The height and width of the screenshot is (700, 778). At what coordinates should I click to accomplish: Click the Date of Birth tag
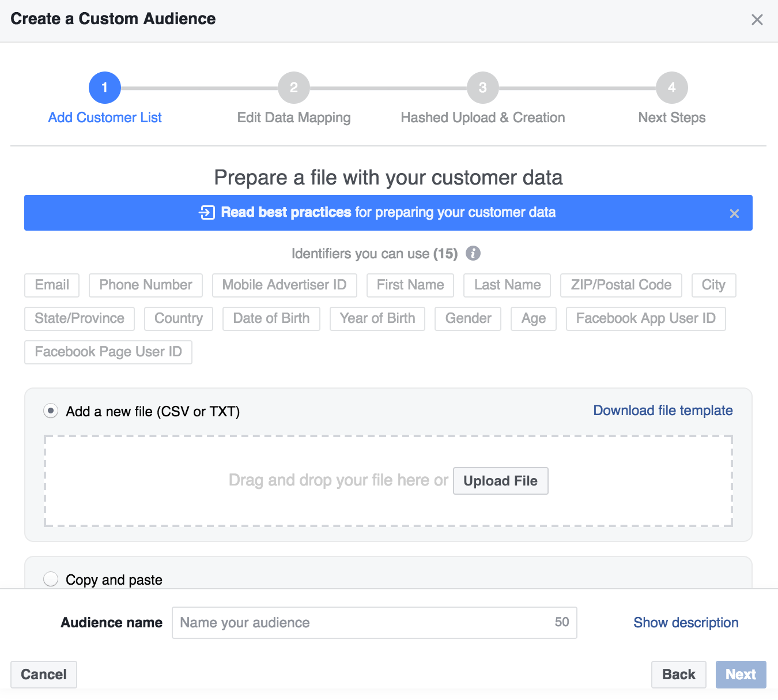(x=271, y=319)
